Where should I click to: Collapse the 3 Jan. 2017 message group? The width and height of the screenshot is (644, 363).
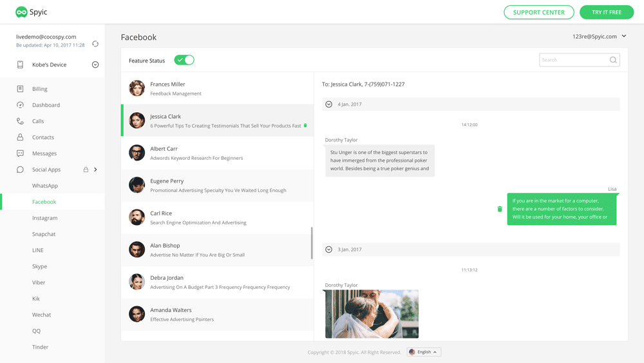pos(329,250)
